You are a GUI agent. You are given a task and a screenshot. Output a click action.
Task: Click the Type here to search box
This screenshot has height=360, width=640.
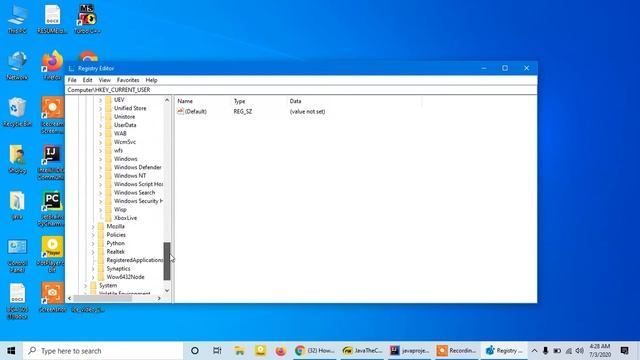click(x=103, y=351)
